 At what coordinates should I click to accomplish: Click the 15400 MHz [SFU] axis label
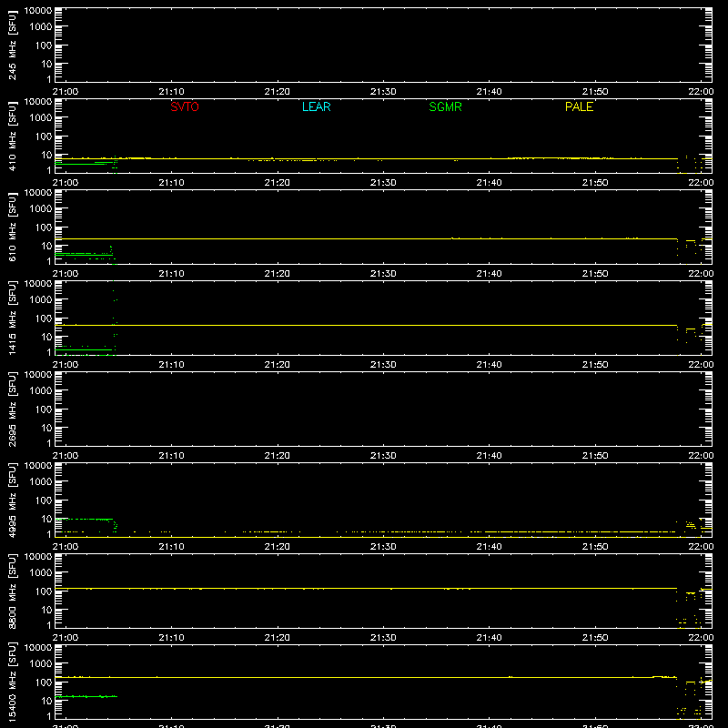pos(12,682)
